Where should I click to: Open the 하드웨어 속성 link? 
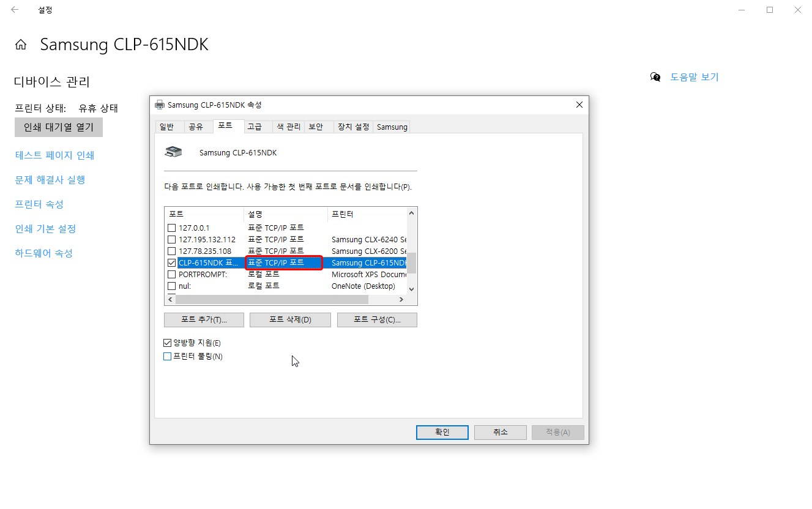point(44,253)
